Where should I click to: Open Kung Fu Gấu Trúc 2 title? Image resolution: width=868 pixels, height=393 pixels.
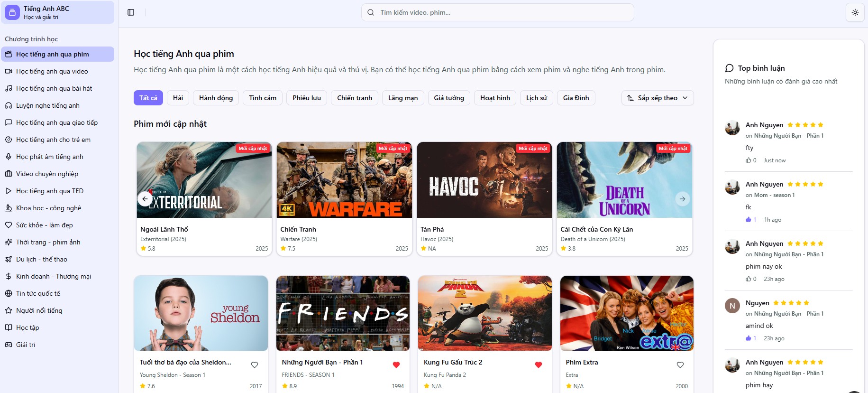click(x=453, y=362)
